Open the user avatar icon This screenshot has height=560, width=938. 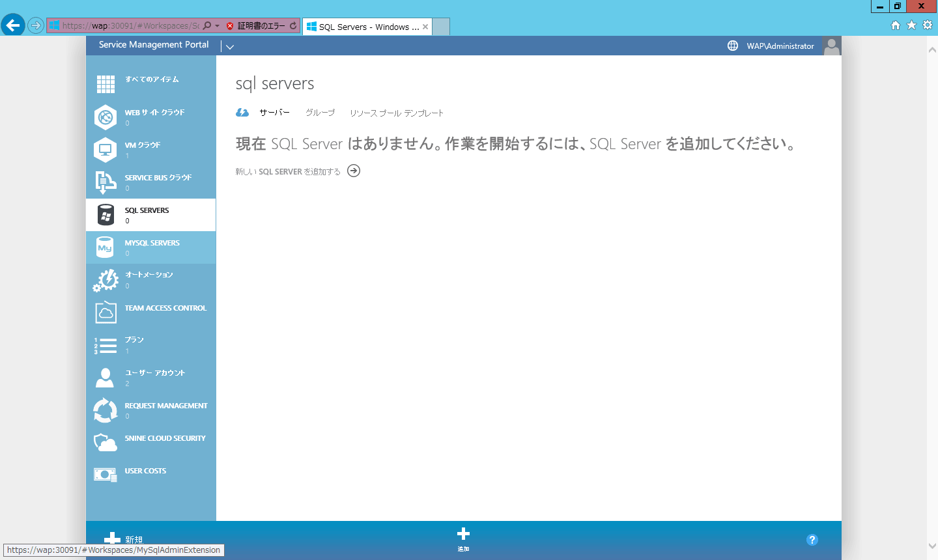[x=831, y=46]
